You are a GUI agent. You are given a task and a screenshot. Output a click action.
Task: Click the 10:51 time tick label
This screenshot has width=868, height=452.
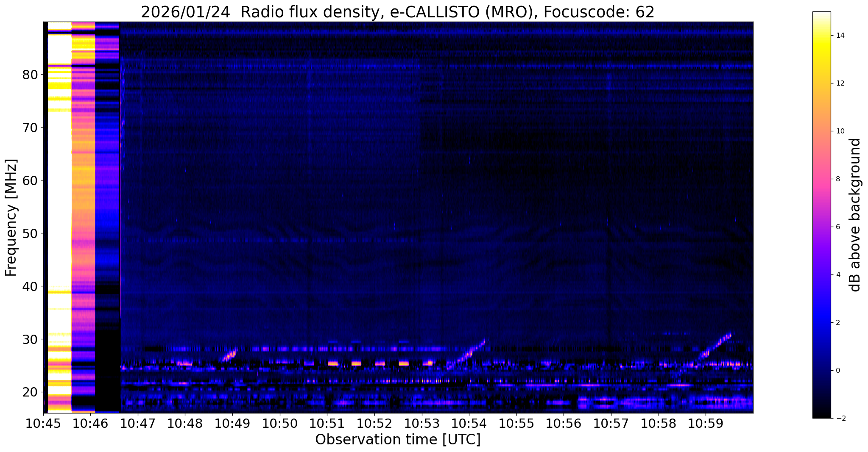[327, 423]
